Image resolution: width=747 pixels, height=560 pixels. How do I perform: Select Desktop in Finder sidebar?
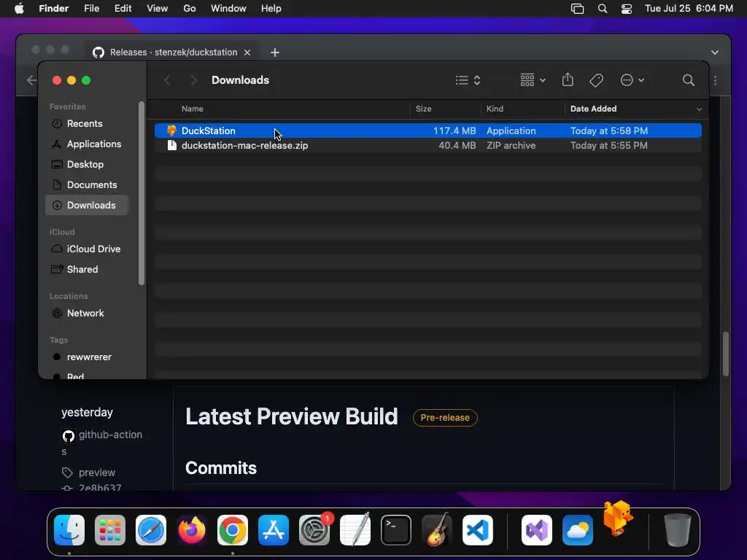(87, 164)
